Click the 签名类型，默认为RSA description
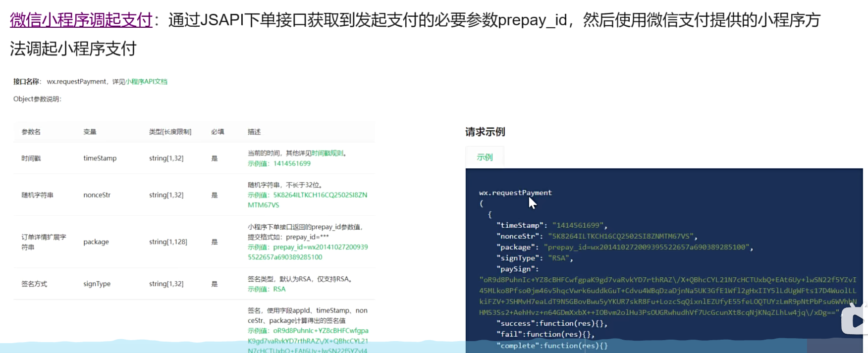Viewport: 868px width, 353px height. 300,279
